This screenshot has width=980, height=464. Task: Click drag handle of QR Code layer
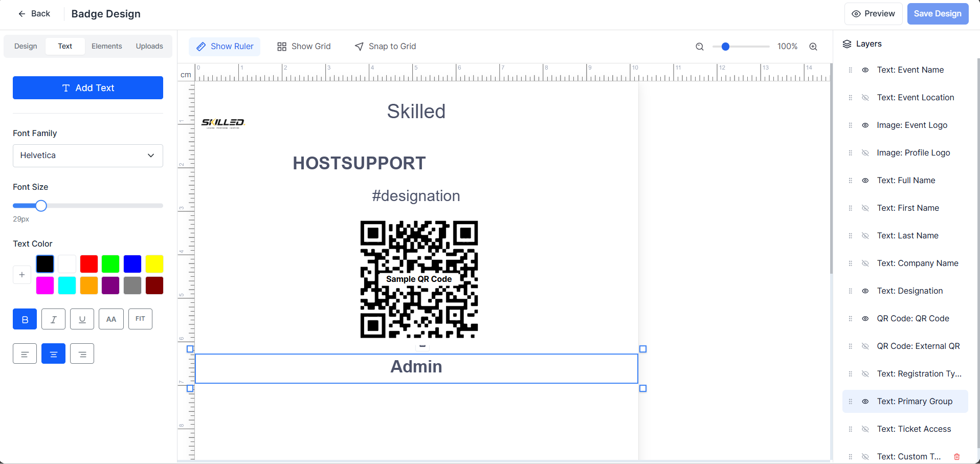[851, 319]
